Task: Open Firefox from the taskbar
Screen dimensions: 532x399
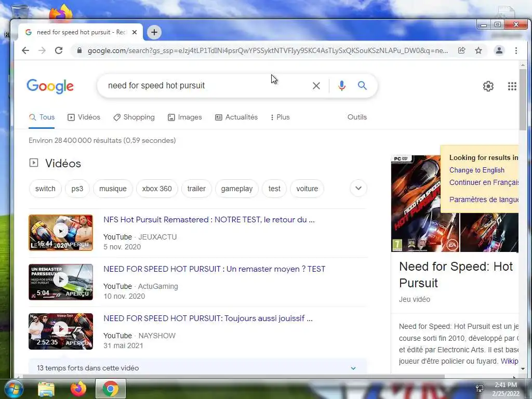Action: (78, 389)
